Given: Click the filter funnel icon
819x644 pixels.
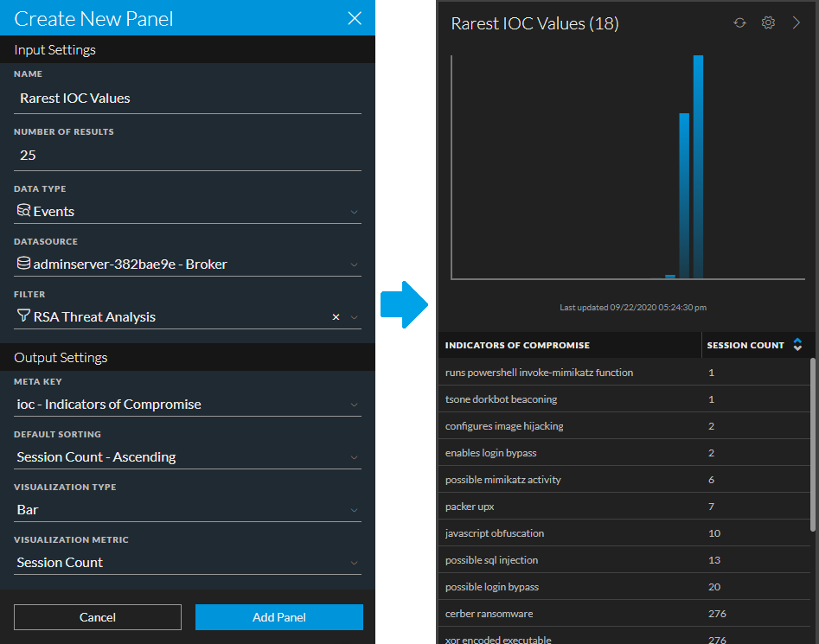Looking at the screenshot, I should pyautogui.click(x=23, y=316).
